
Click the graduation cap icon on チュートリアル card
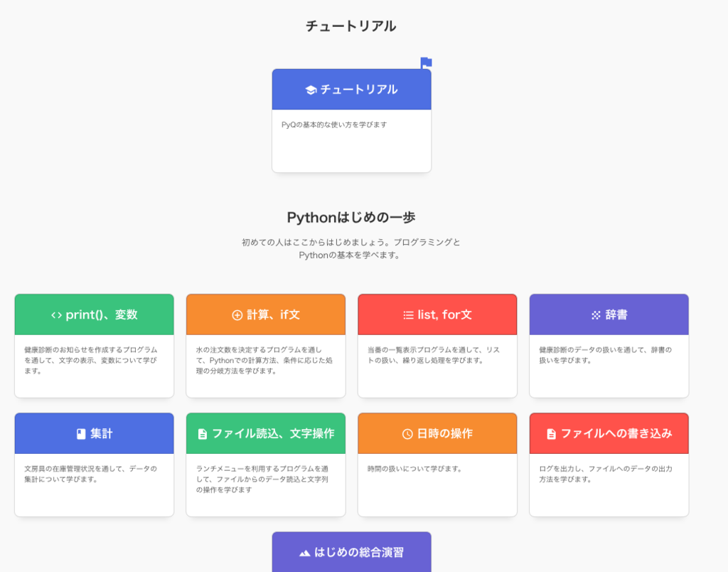[x=311, y=90]
